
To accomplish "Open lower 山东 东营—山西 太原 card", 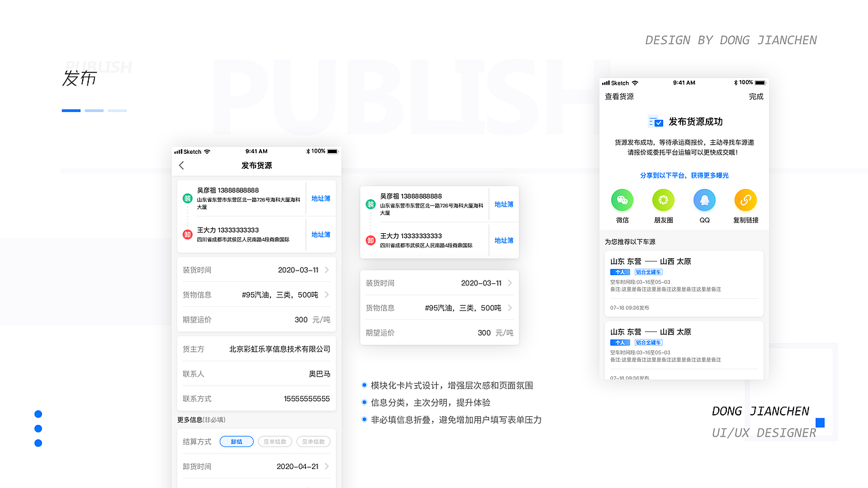I will [684, 350].
